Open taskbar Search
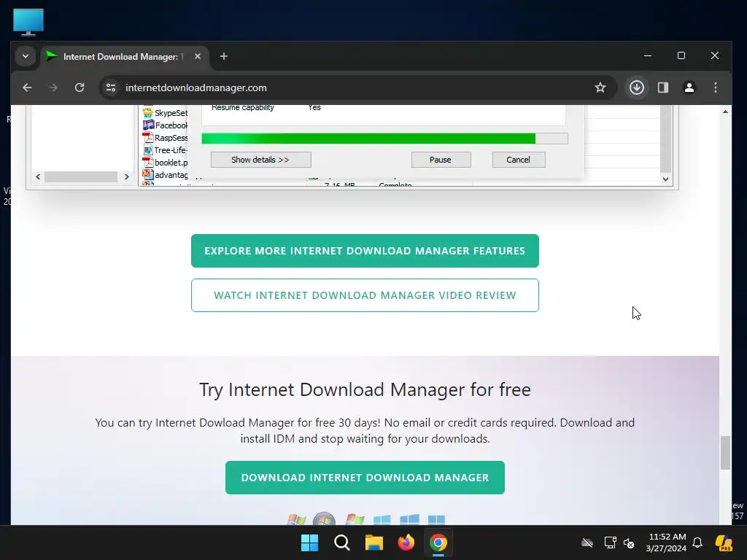The height and width of the screenshot is (560, 747). tap(341, 542)
